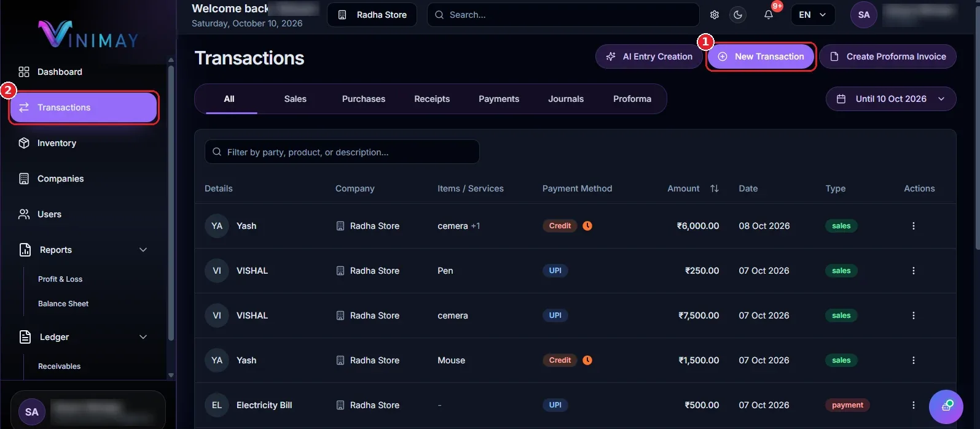The height and width of the screenshot is (429, 980).
Task: Open notifications bell
Action: click(769, 15)
